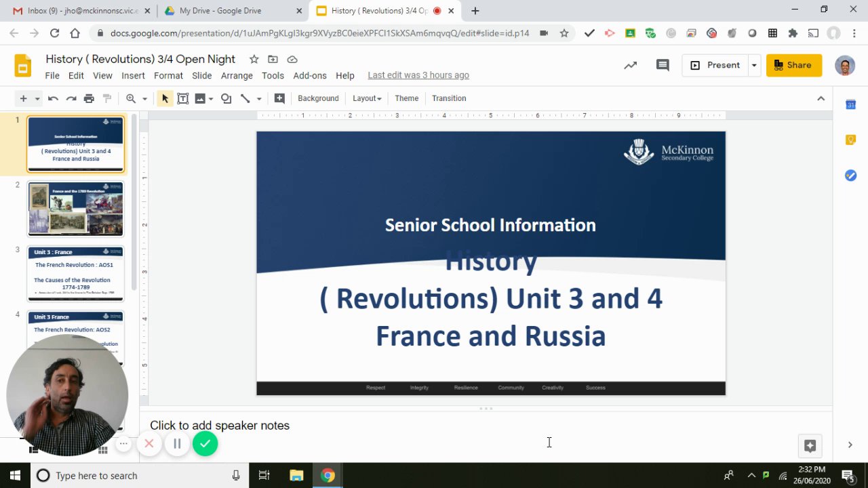Open the Insert menu
This screenshot has width=868, height=488.
coord(133,75)
